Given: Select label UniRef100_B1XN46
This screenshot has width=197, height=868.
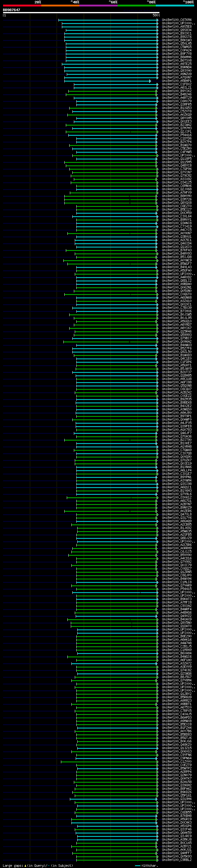Looking at the screenshot, I should (176, 467).
